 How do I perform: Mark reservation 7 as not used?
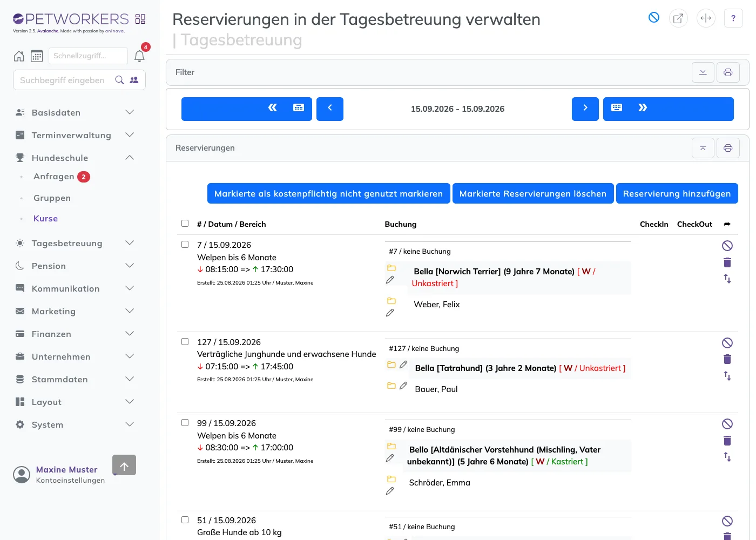pyautogui.click(x=727, y=246)
